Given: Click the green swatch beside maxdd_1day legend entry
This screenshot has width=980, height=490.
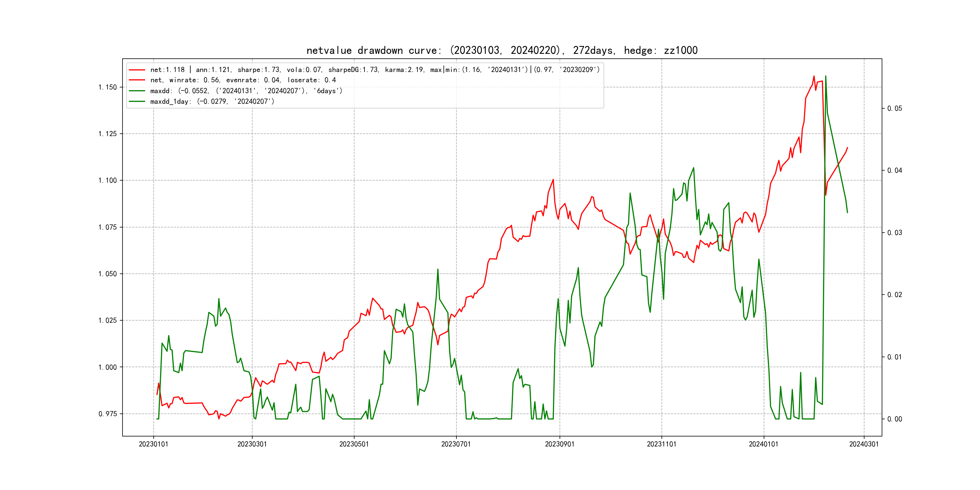Looking at the screenshot, I should (x=137, y=102).
